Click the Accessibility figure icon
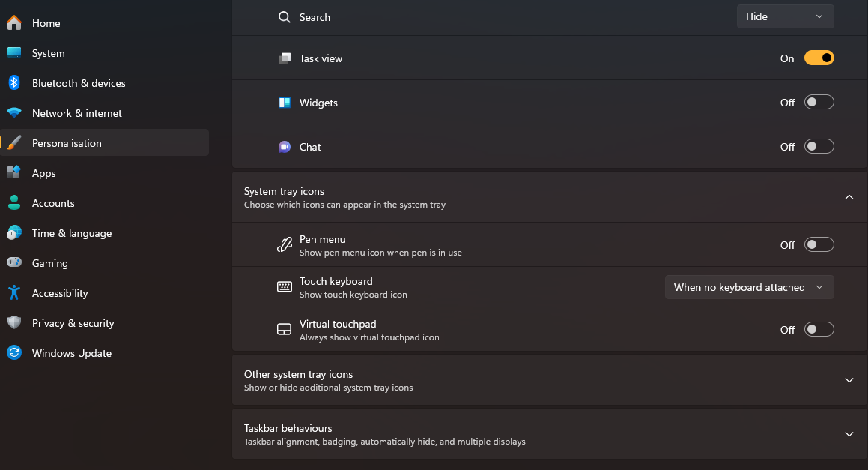This screenshot has height=470, width=868. click(13, 292)
